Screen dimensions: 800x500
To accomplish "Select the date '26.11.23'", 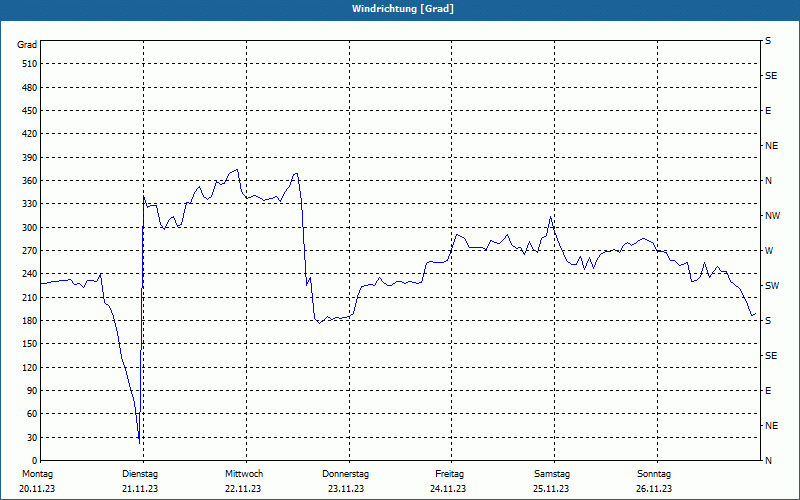I will pyautogui.click(x=654, y=489).
